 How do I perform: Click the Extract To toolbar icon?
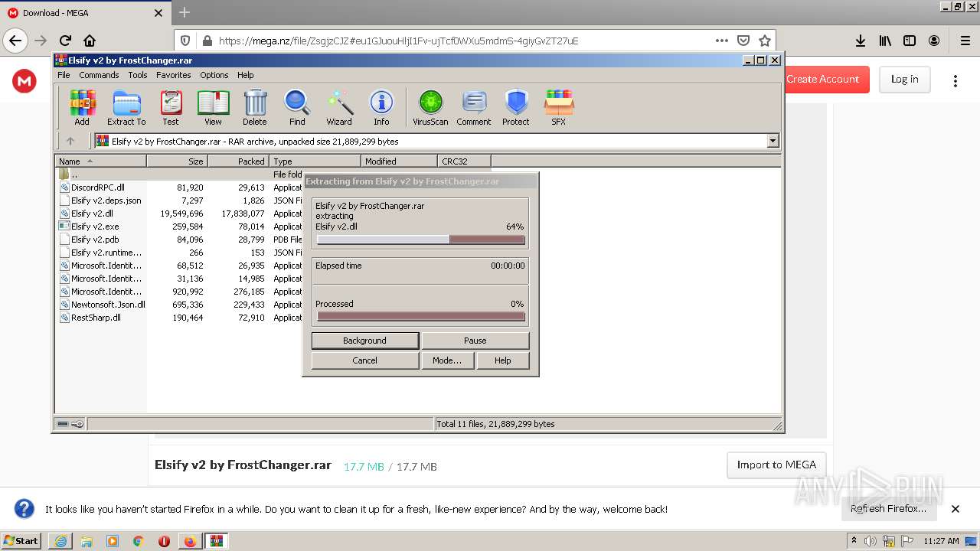(x=126, y=107)
